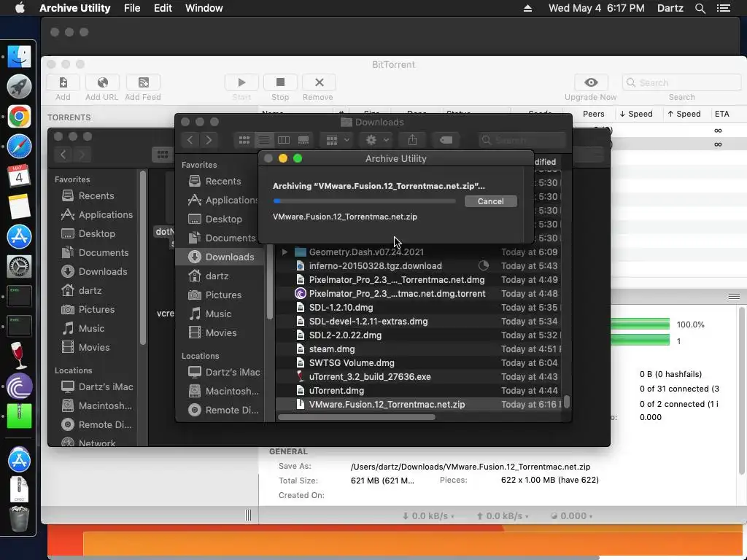Open BitTorrent purple swirl Dock icon

point(19,386)
